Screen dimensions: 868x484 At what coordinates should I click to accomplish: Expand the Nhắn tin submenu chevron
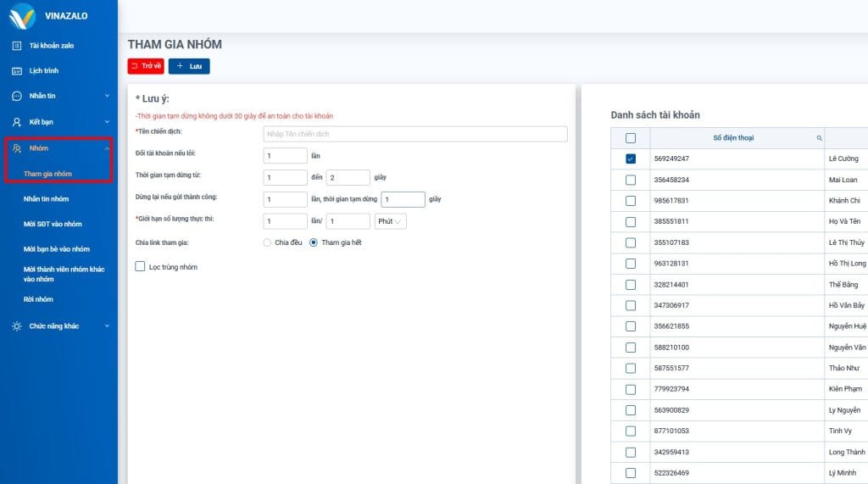pyautogui.click(x=107, y=97)
